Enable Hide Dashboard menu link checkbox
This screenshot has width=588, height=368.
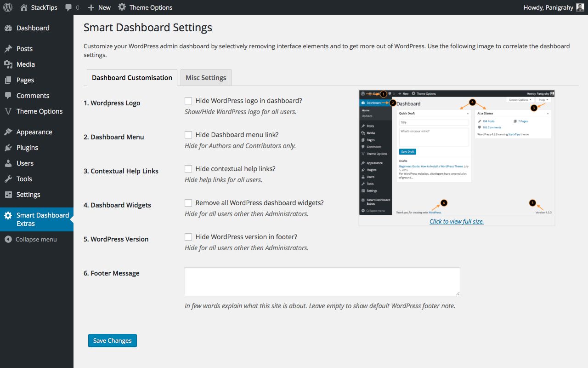tap(188, 135)
